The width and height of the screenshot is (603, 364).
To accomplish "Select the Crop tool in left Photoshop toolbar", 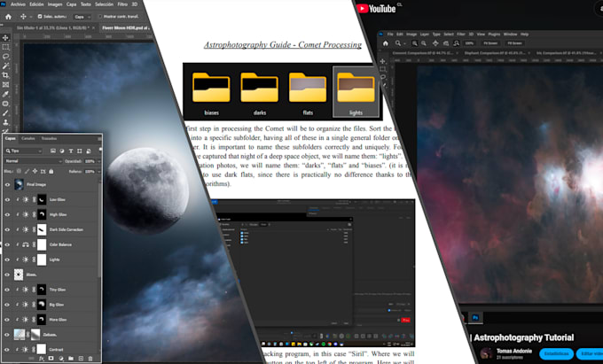I will tap(5, 75).
